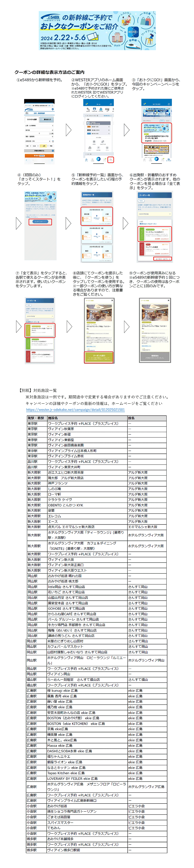Select the カフェバールマスカット cell
194x868 pixels.
[x=87, y=647]
